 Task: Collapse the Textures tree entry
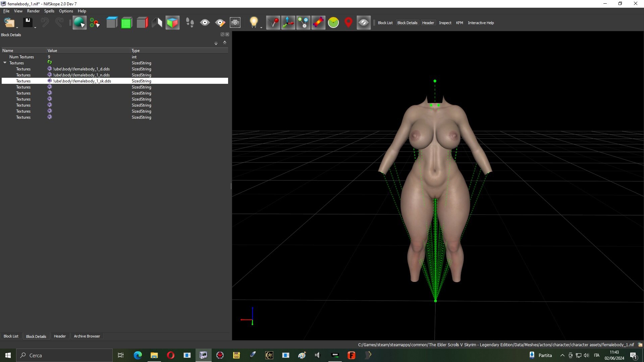5,63
